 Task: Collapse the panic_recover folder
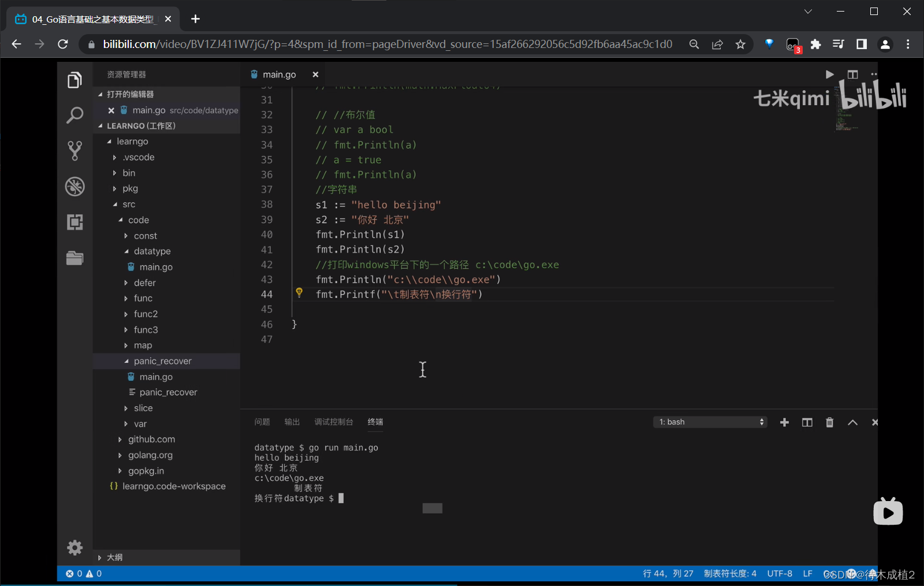[x=166, y=361]
